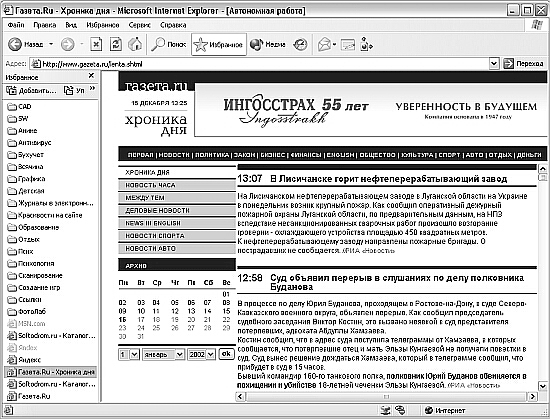The width and height of the screenshot is (550, 419).
Task: Click into the address field URL
Action: (260, 64)
